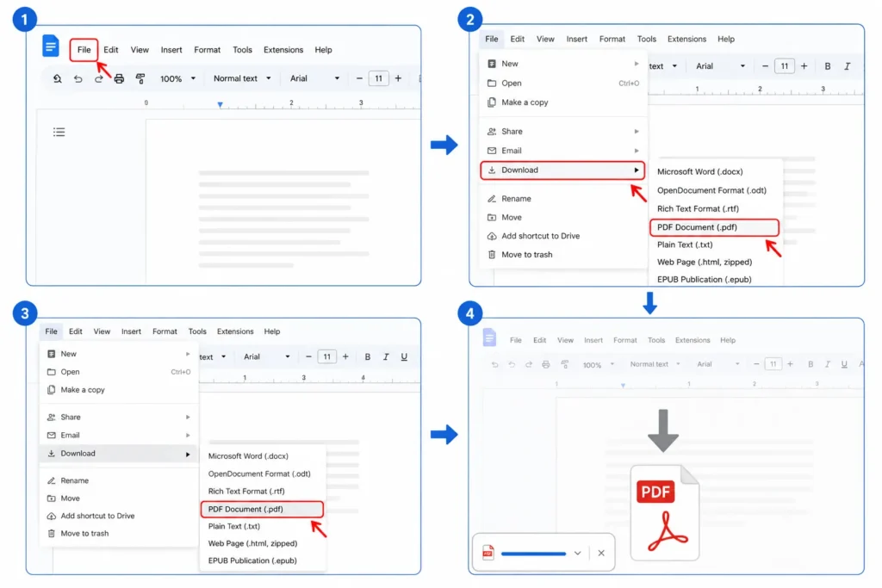The height and width of the screenshot is (588, 882).
Task: Open the Help menu in panel 3
Action: click(x=271, y=331)
